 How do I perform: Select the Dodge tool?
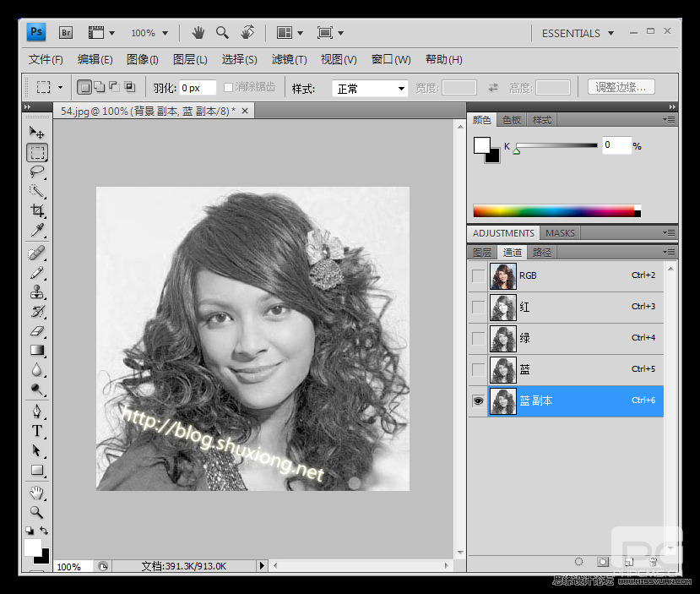coord(37,390)
